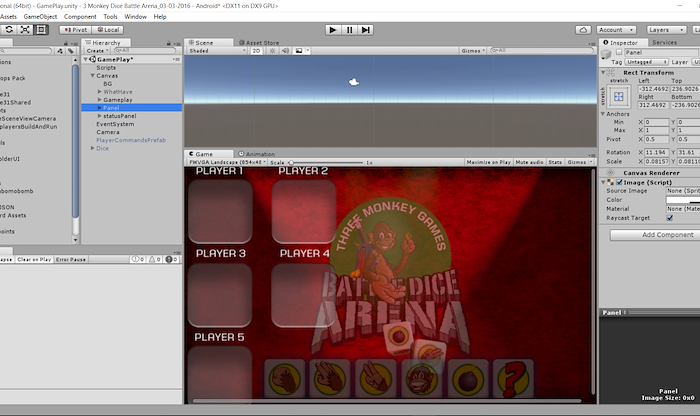Toggle Mute audio in Game view
This screenshot has height=416, width=700.
pos(529,162)
